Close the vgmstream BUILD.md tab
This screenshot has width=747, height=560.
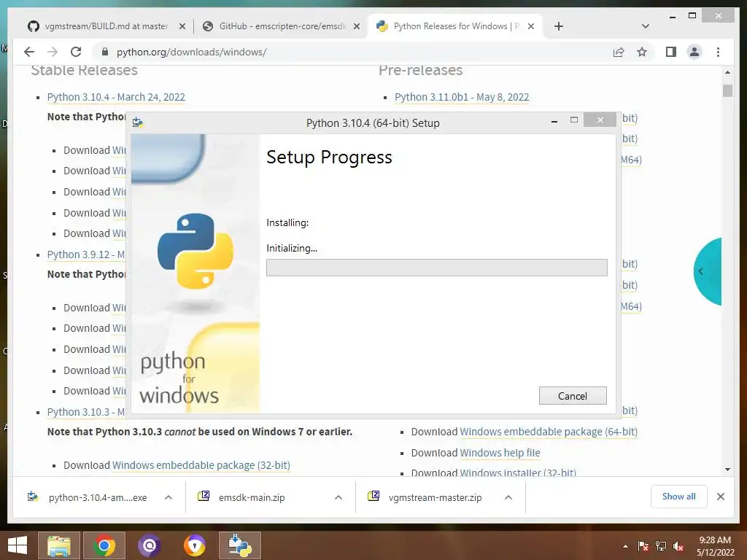[182, 27]
